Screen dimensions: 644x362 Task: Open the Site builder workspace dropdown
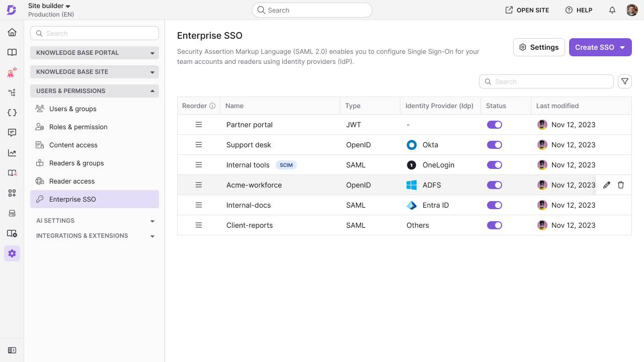pyautogui.click(x=50, y=6)
